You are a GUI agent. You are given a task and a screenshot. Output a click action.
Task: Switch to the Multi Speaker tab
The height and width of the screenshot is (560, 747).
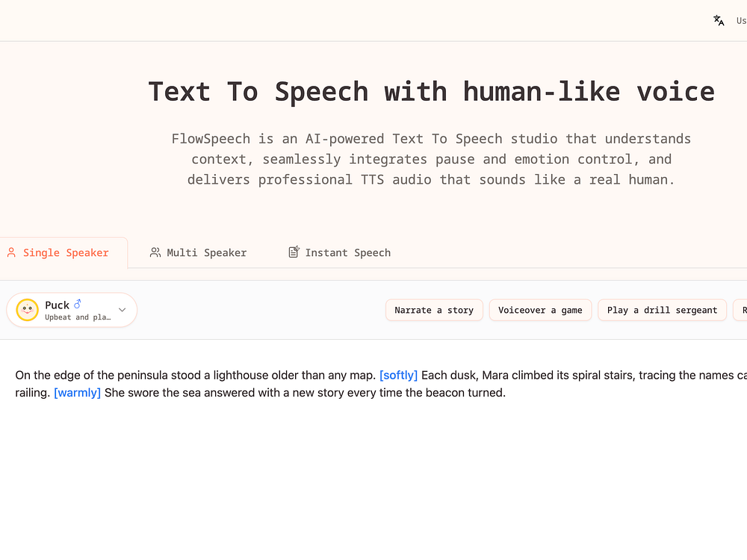198,252
